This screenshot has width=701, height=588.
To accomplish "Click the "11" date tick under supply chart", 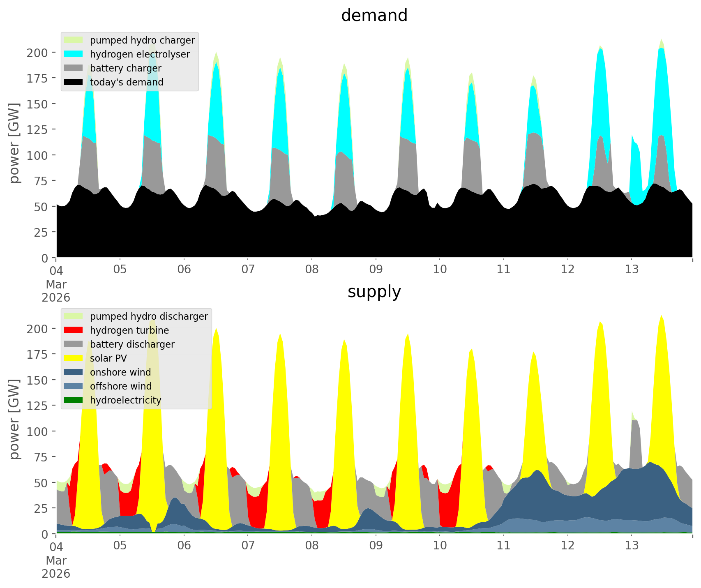I will (503, 546).
